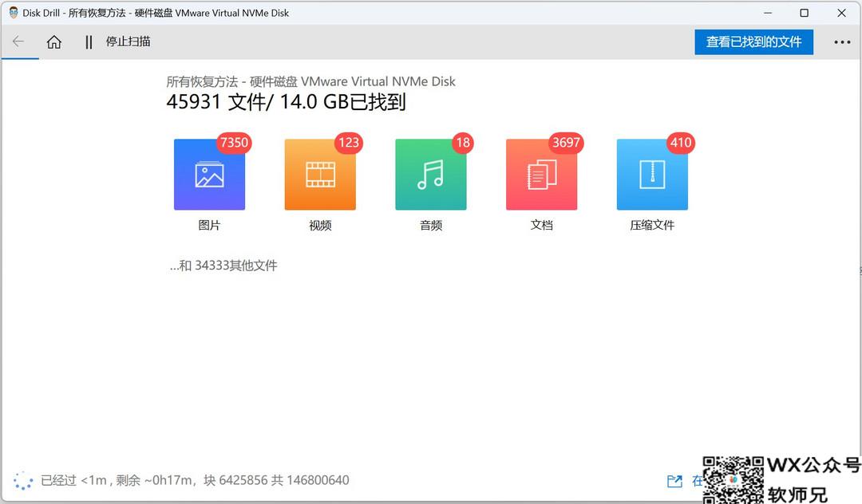Open the three-dots more options menu
This screenshot has width=862, height=504.
tap(842, 41)
